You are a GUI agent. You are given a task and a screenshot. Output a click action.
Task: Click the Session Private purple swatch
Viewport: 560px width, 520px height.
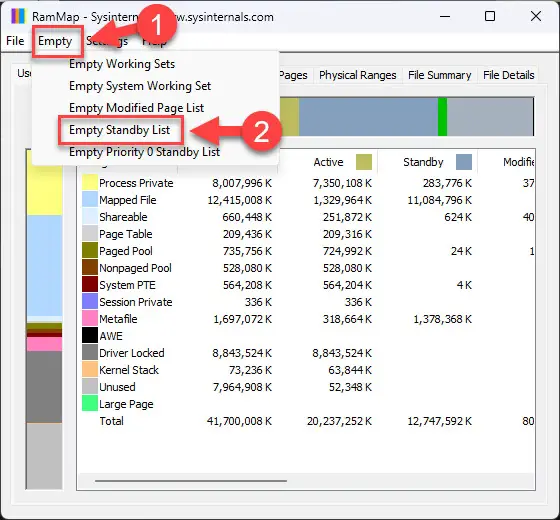pyautogui.click(x=90, y=301)
